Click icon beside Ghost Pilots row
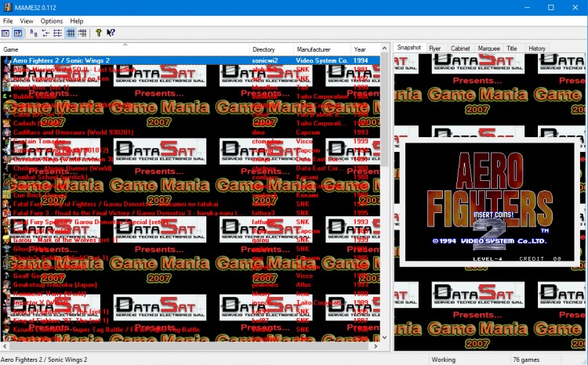This screenshot has width=588, height=365. [x=7, y=249]
